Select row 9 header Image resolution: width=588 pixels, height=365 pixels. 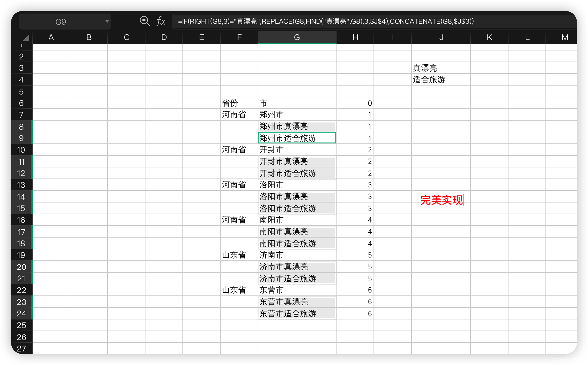point(22,138)
